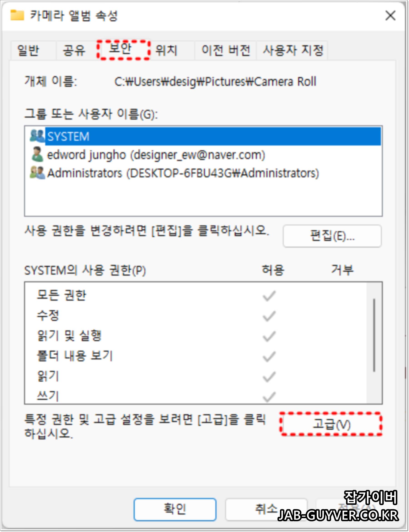Click the 모든 권한 allow checkmark
Image resolution: width=409 pixels, height=532 pixels.
[269, 296]
